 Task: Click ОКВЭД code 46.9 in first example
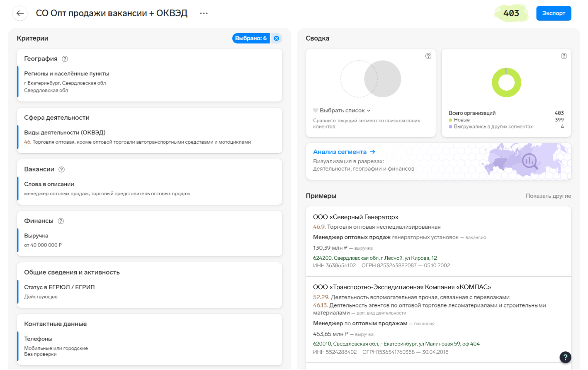319,227
